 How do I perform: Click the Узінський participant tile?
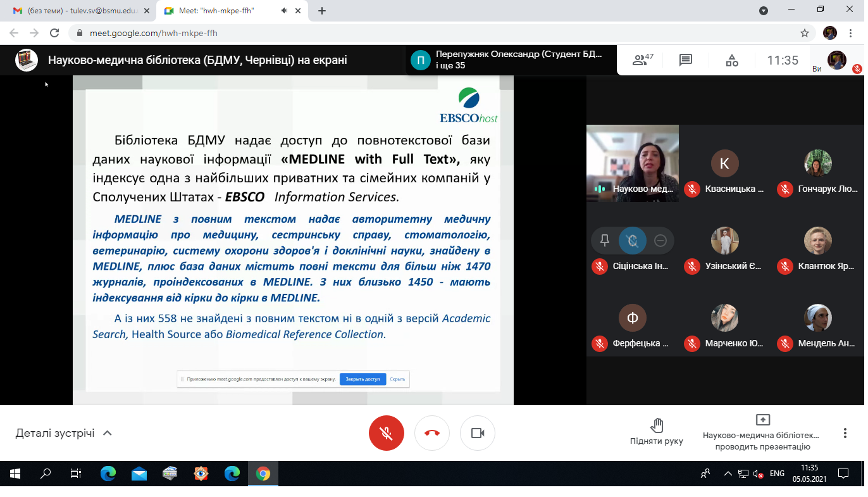click(x=725, y=241)
